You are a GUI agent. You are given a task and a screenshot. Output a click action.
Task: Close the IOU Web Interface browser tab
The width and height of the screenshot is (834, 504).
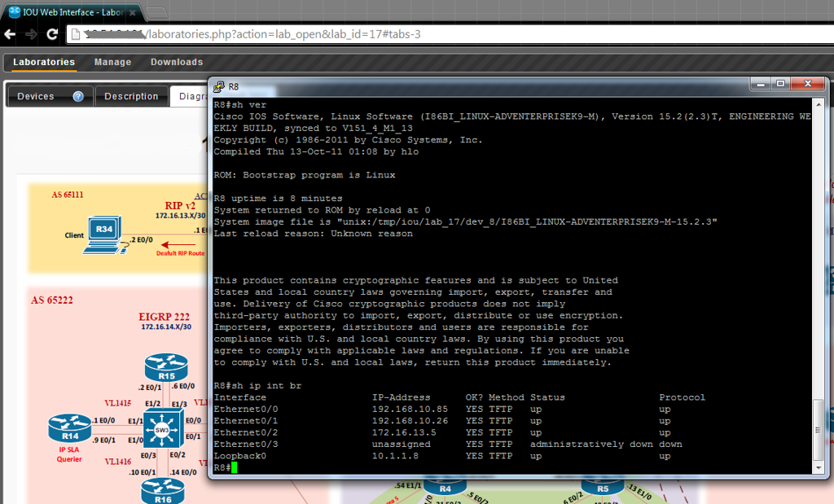[x=133, y=12]
